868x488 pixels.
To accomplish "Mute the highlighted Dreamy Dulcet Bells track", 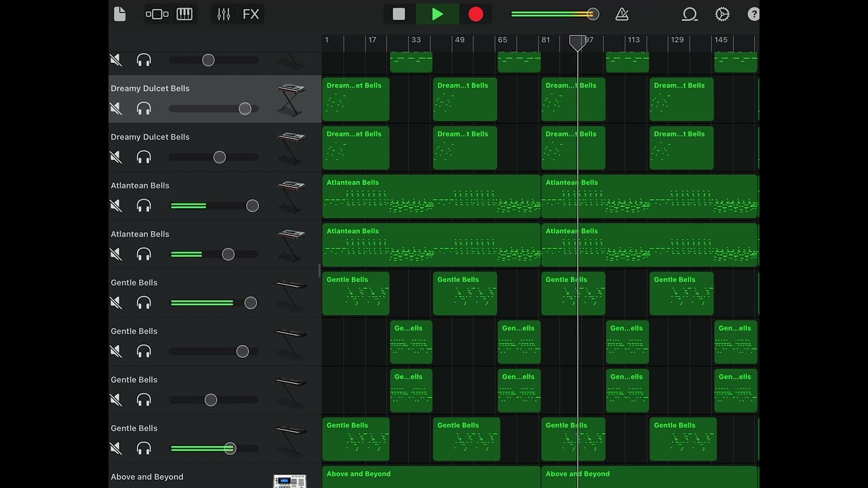I will [x=116, y=108].
